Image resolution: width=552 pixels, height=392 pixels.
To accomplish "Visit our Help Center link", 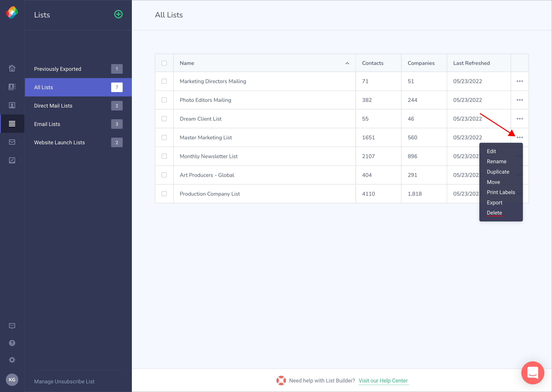I will 383,381.
